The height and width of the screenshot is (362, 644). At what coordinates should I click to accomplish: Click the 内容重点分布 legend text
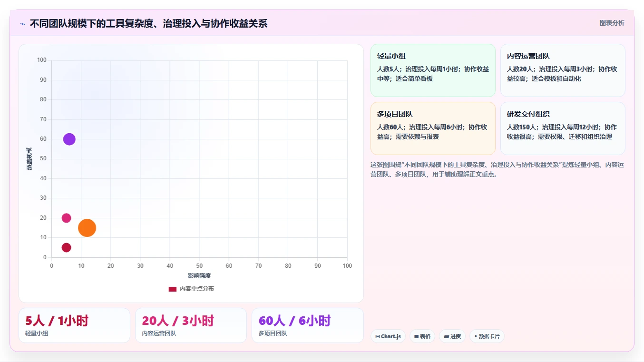click(x=196, y=289)
